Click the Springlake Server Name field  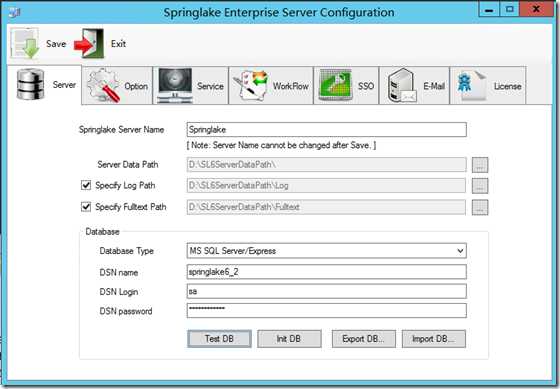pyautogui.click(x=326, y=129)
